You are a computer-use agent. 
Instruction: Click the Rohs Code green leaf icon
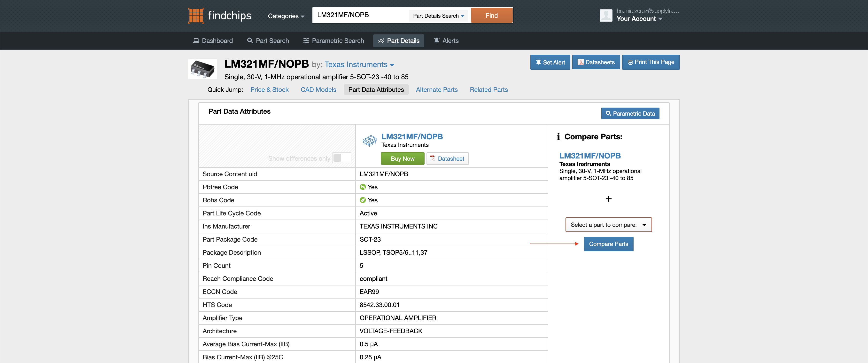tap(363, 200)
